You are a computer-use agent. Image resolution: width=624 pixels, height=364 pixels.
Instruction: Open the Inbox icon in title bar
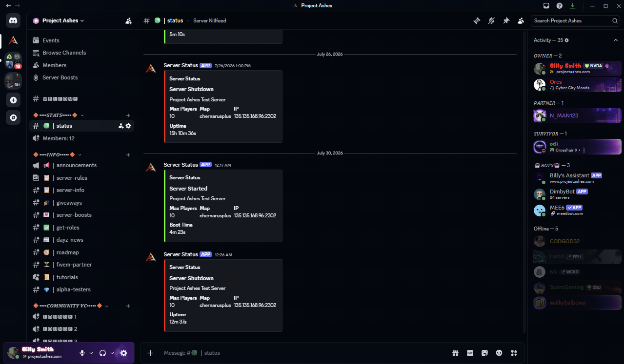click(546, 6)
